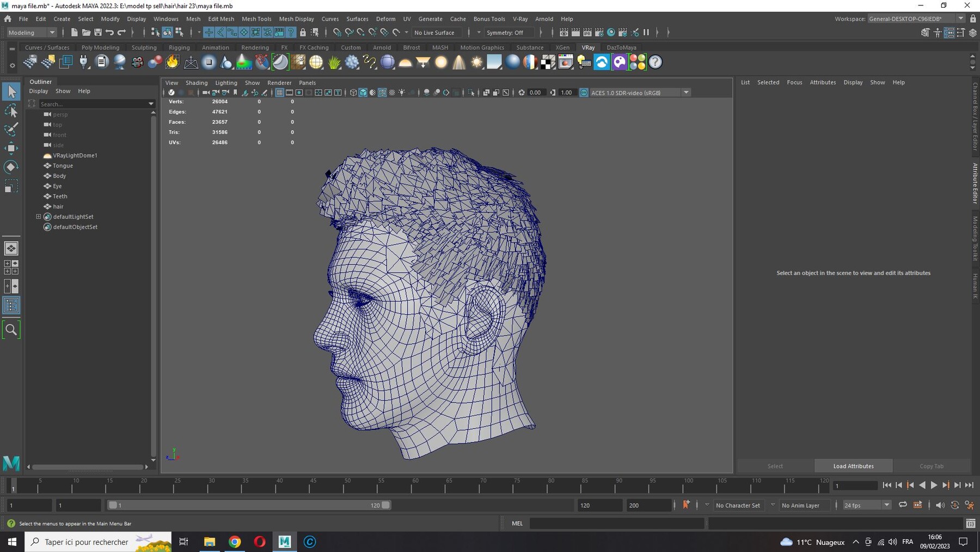The image size is (980, 552).
Task: Open the Workspace selector dropdown
Action: (x=916, y=19)
